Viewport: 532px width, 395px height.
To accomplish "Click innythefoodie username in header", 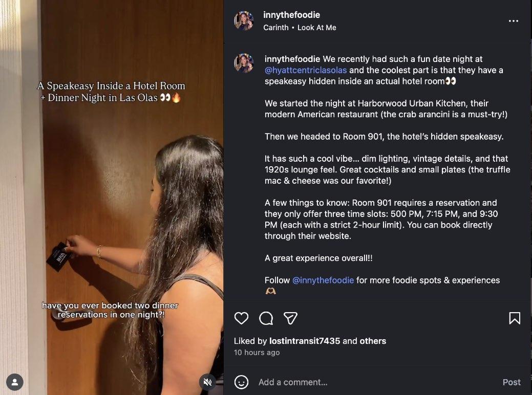I will click(x=291, y=15).
